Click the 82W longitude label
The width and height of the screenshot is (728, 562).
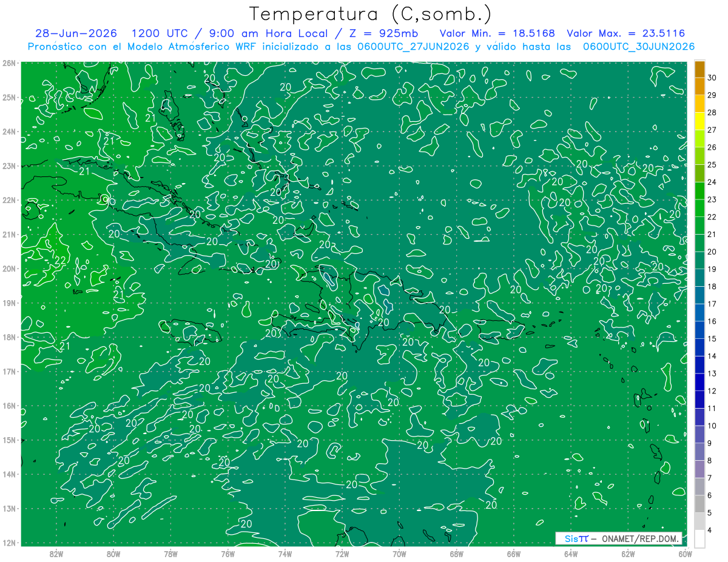point(56,554)
